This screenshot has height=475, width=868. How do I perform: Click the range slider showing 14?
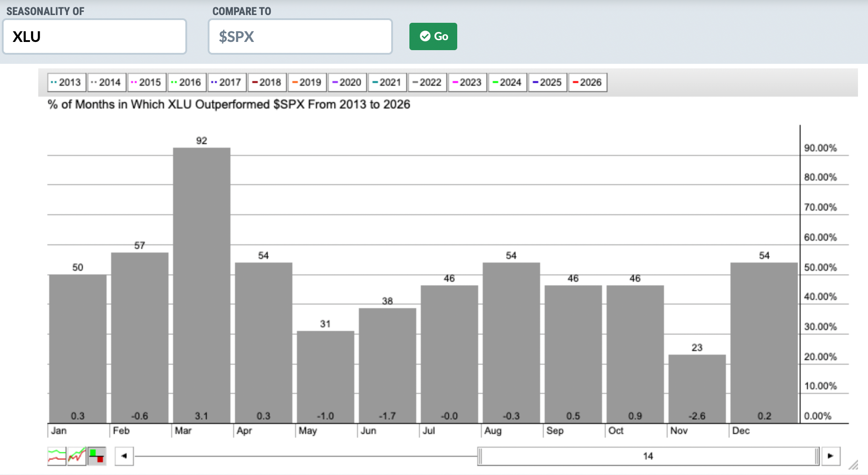point(649,455)
